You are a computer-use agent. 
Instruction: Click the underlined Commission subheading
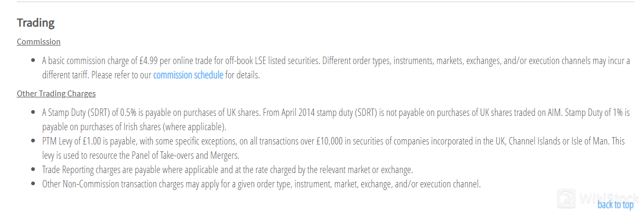[39, 41]
